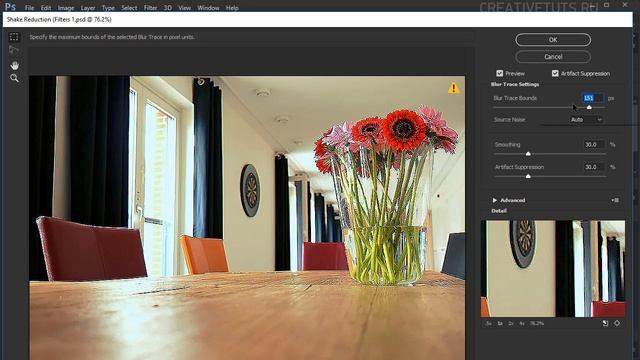640x360 pixels.
Task: Set Detail loupe zoom to 1x
Action: 500,323
